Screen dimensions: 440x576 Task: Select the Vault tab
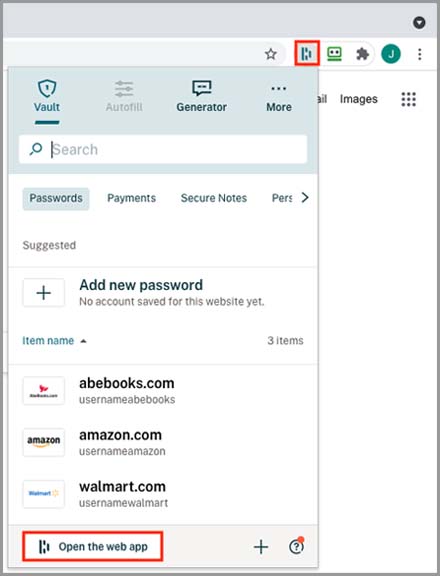47,96
